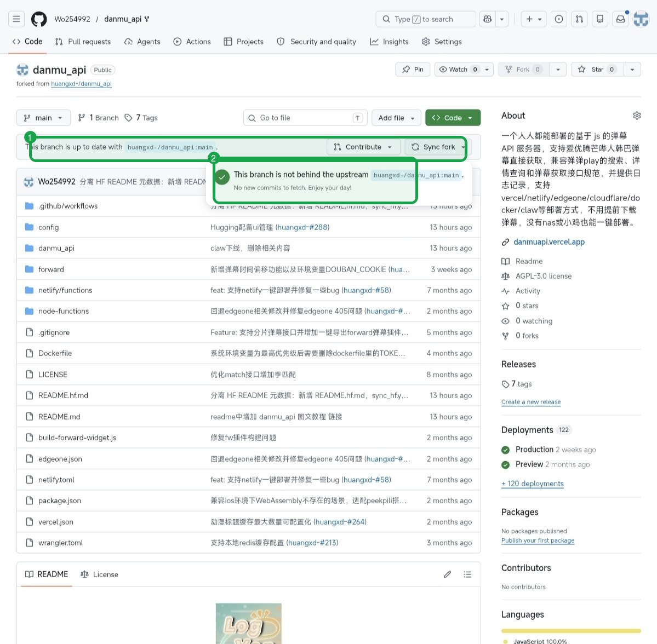Expand the Fork options dropdown arrow
Viewport: 657px width, 644px height.
(558, 70)
